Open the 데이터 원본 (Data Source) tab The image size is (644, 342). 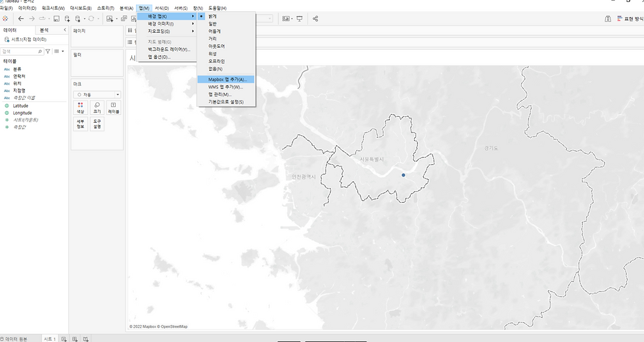(x=14, y=339)
